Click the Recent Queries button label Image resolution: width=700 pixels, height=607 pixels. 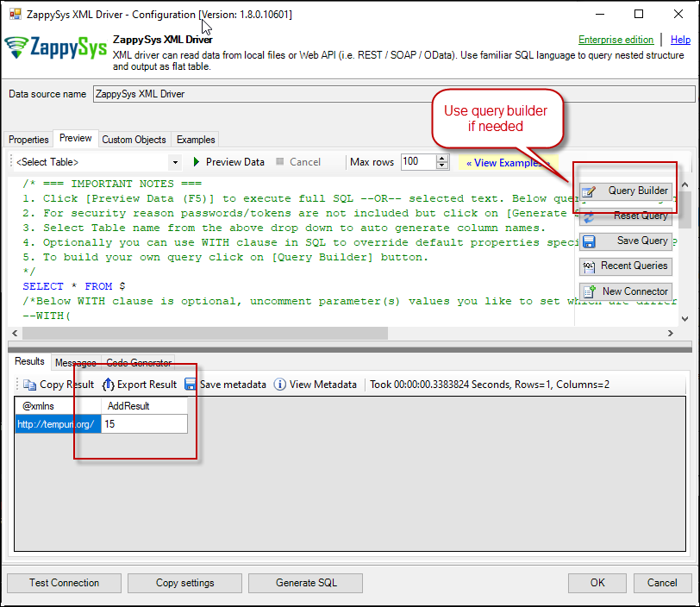[634, 266]
